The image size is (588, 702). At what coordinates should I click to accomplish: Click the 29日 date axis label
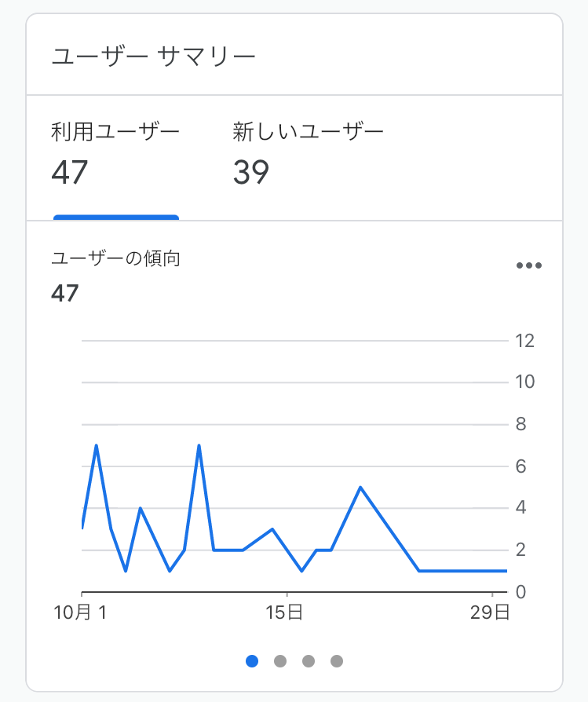490,612
